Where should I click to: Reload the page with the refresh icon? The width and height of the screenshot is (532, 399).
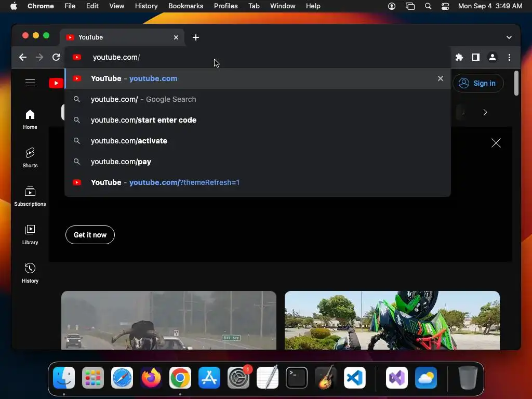tap(56, 57)
